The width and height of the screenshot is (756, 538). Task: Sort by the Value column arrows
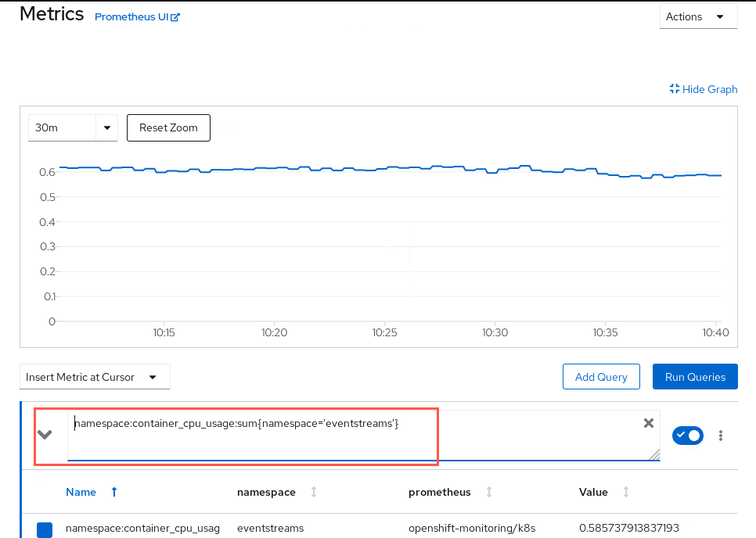point(626,492)
